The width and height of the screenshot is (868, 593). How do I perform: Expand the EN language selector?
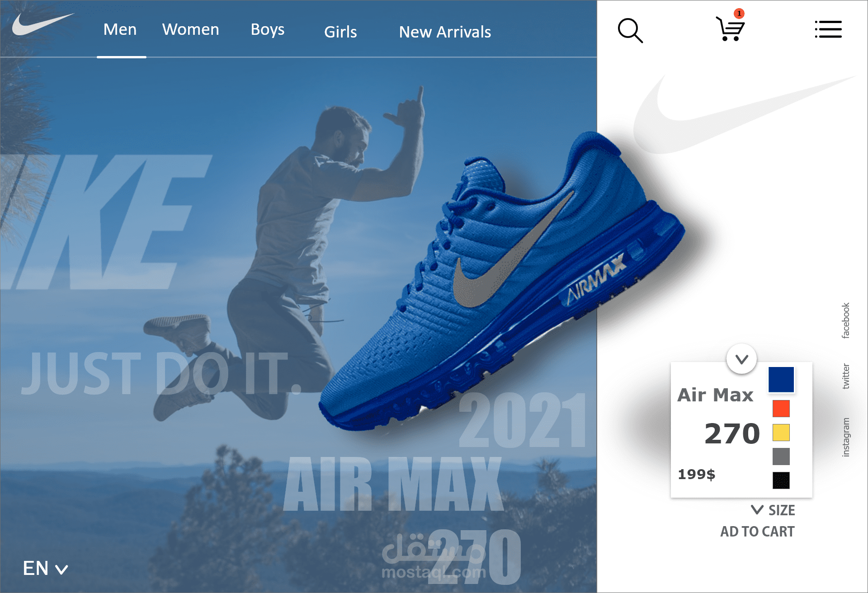(x=45, y=568)
